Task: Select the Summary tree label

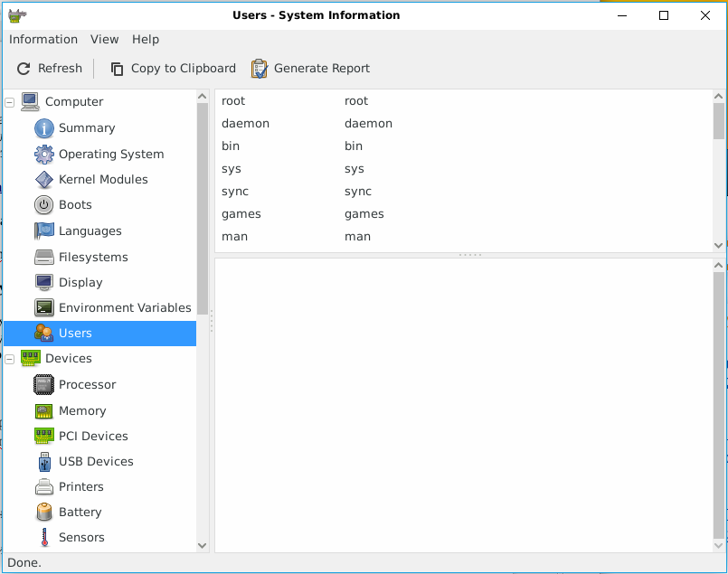Action: pos(87,128)
